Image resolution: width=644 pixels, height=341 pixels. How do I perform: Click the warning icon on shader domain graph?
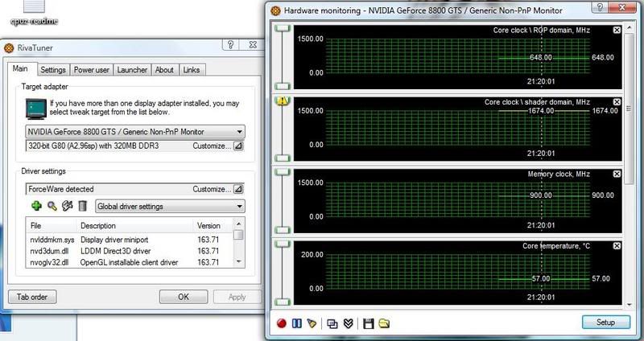[x=283, y=101]
